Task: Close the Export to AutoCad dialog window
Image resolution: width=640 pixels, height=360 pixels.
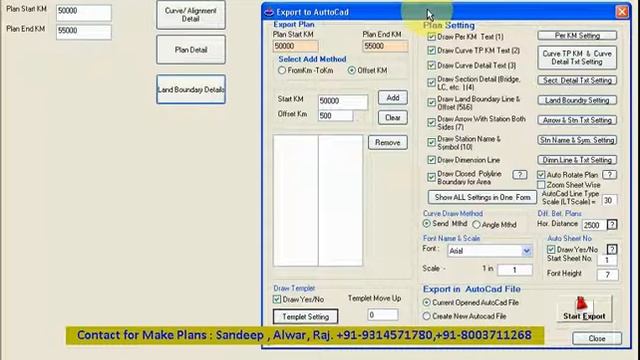Action: point(622,12)
